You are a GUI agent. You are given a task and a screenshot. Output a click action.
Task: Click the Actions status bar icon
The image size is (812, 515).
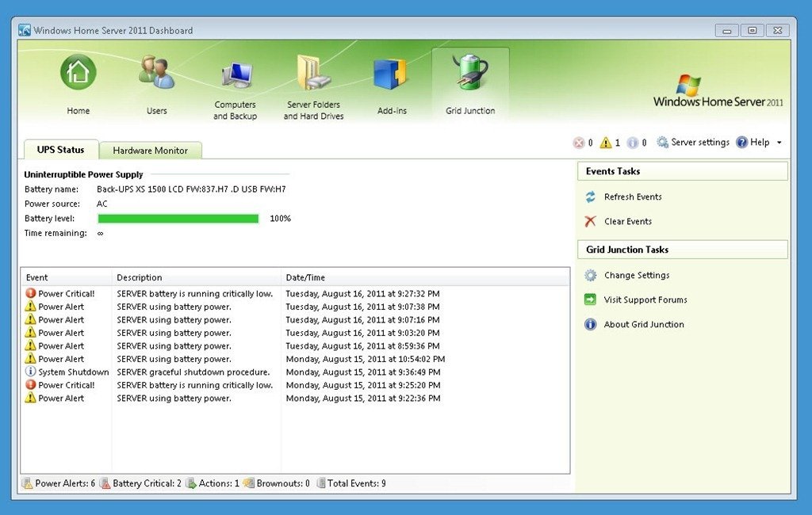tap(191, 483)
